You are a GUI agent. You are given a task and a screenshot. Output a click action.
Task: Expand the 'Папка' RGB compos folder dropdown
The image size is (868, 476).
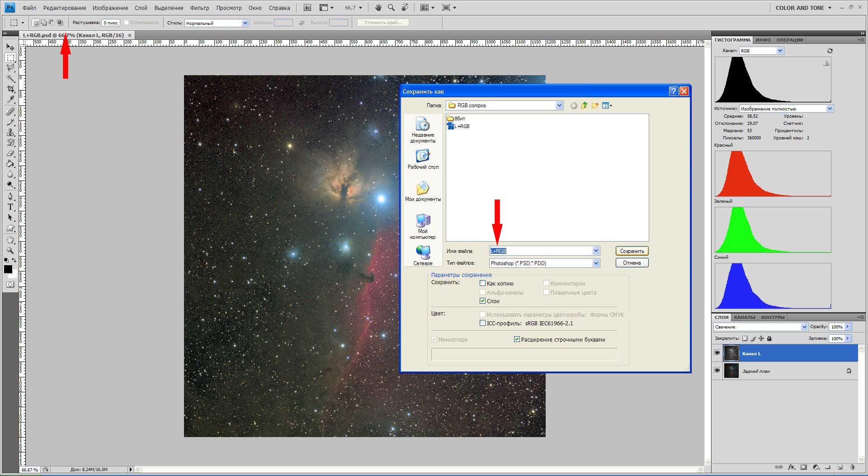click(x=559, y=105)
